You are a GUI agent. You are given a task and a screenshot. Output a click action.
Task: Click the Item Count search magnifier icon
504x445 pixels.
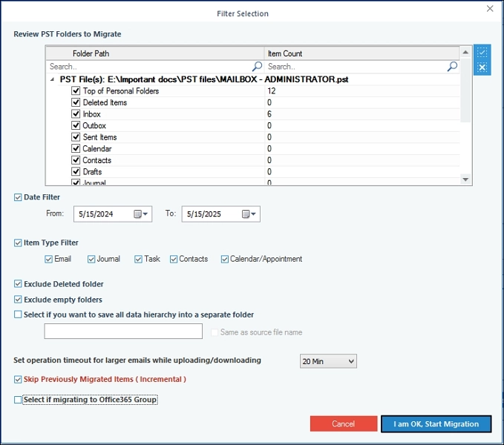pyautogui.click(x=452, y=67)
